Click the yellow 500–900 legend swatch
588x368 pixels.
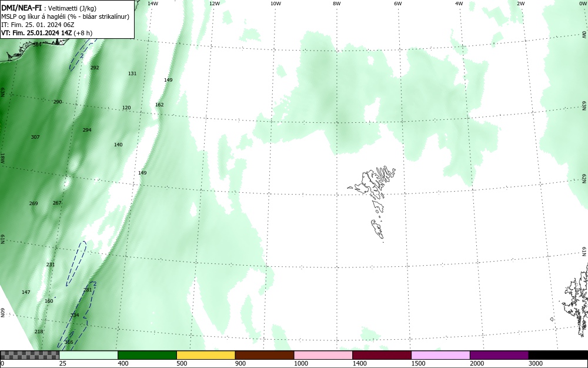tap(206, 355)
